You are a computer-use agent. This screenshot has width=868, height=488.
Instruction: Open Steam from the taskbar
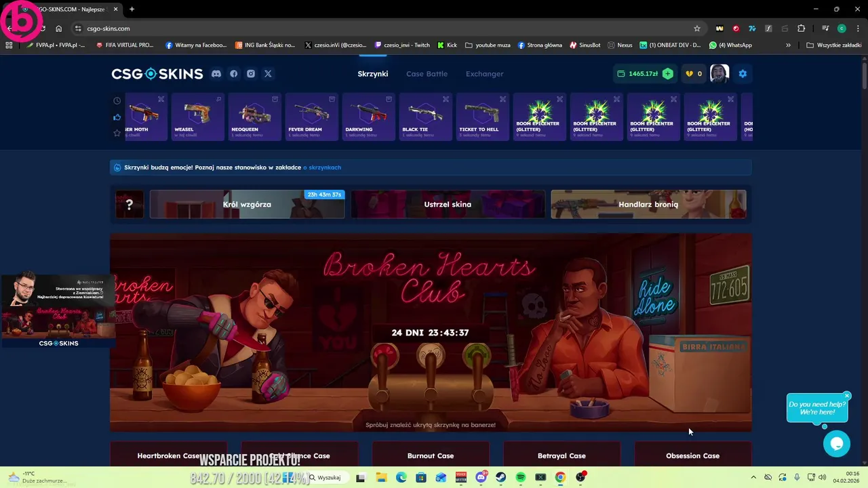501,477
